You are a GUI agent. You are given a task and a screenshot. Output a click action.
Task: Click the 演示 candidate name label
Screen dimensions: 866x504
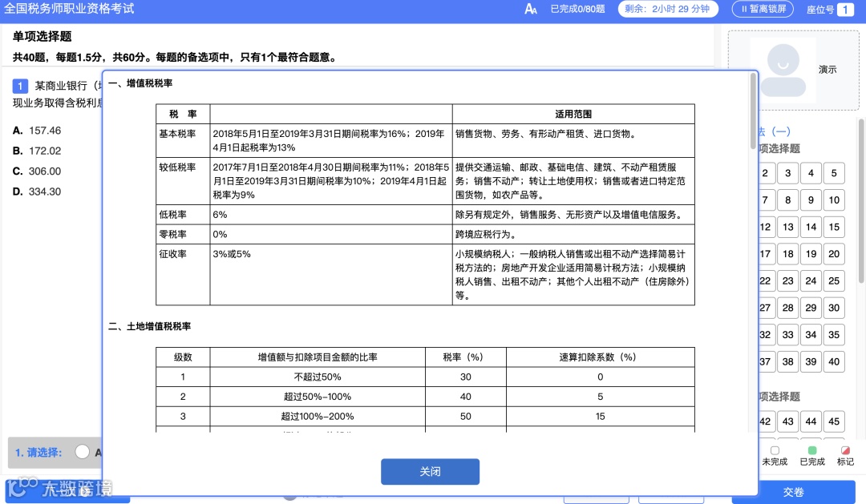(828, 70)
